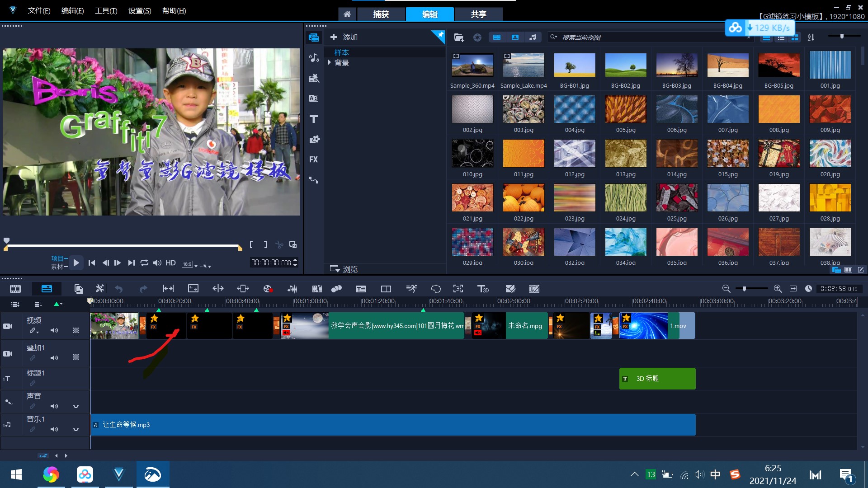The image size is (868, 488).
Task: Open the Title (T) library panel
Action: 314,119
